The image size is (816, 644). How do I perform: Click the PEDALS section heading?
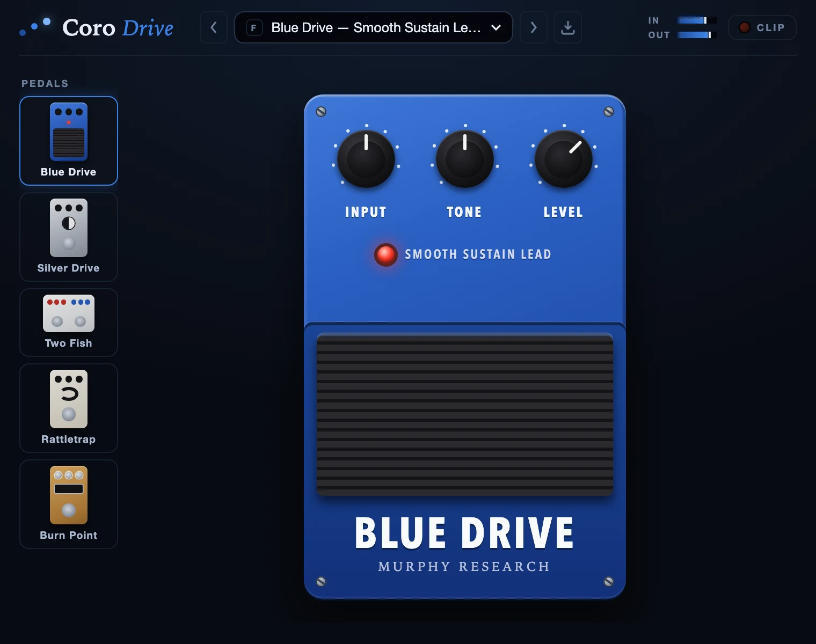[x=45, y=84]
